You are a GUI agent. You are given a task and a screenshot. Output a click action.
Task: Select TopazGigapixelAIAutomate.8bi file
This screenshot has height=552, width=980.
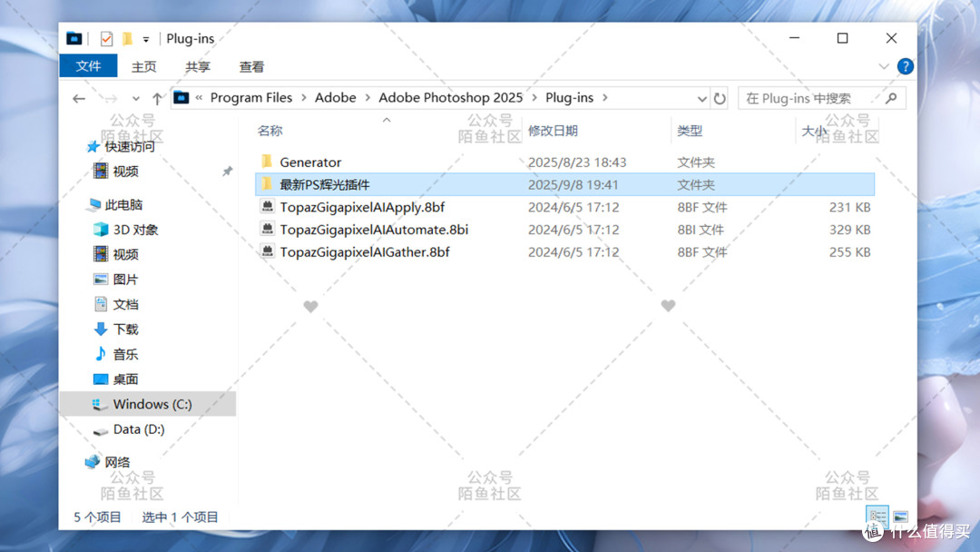click(x=564, y=230)
